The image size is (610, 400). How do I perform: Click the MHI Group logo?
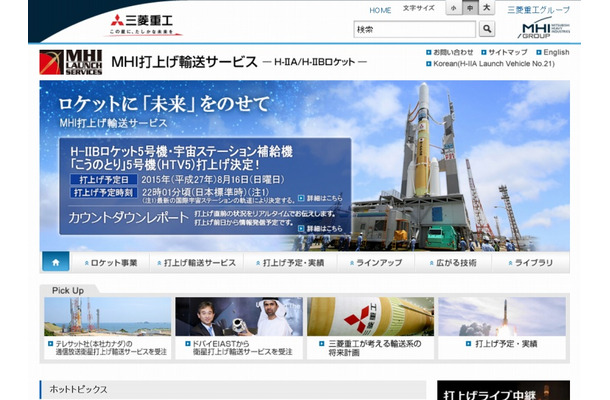[543, 28]
